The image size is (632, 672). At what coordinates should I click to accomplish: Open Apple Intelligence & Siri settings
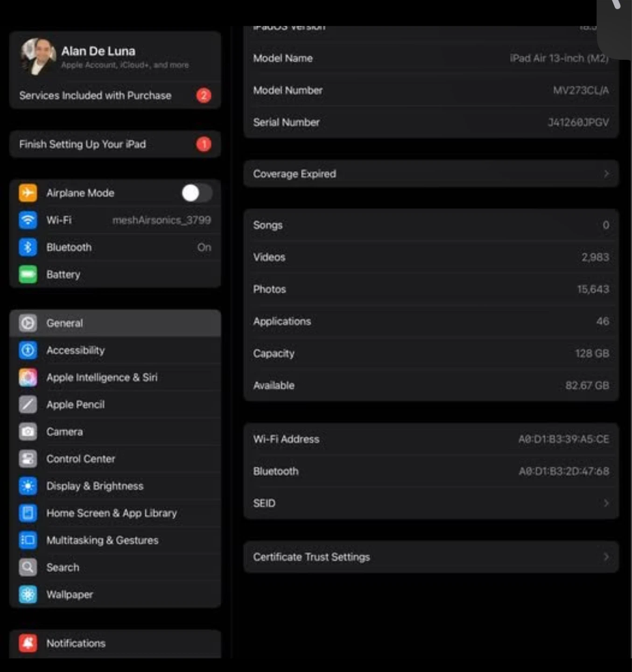(x=115, y=377)
